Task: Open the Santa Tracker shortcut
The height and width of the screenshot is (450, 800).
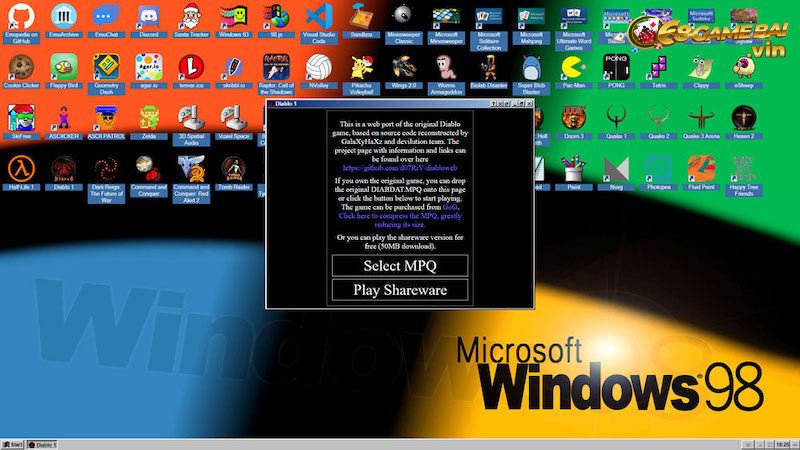Action: [191, 17]
